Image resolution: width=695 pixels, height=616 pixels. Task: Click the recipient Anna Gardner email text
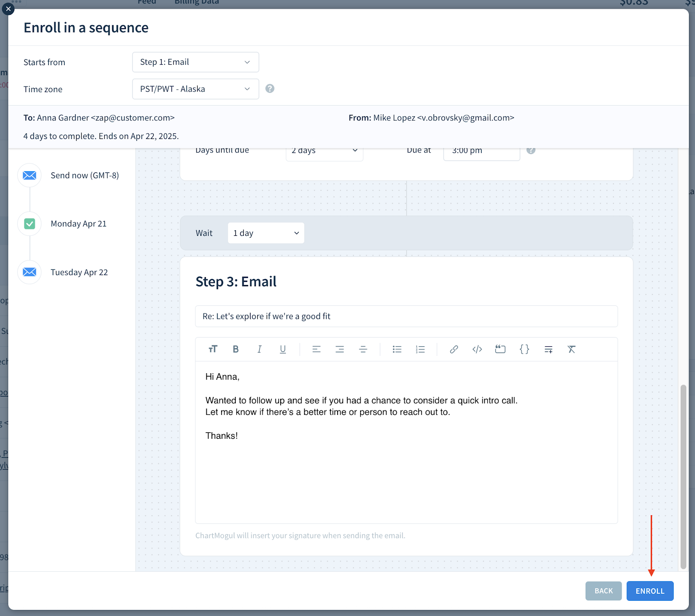coord(106,118)
